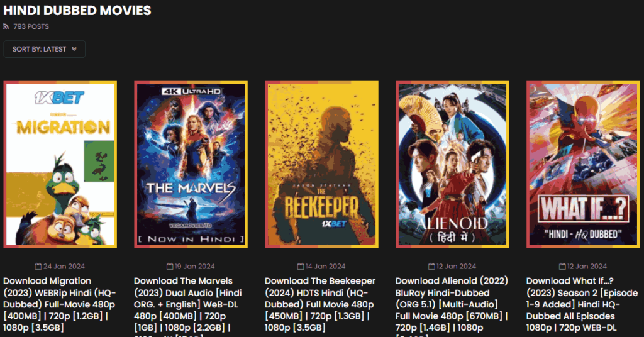
Task: Click the 793 Posts count text
Action: (x=31, y=26)
